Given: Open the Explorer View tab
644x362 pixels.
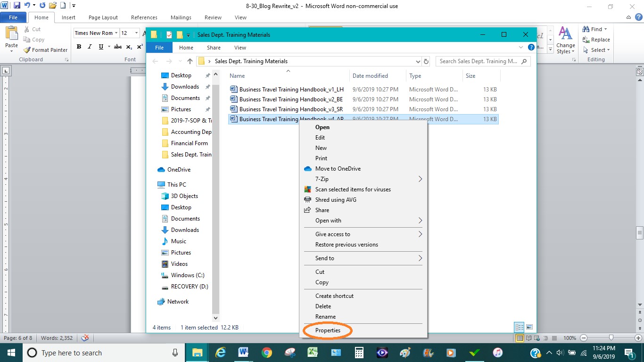Looking at the screenshot, I should 240,48.
